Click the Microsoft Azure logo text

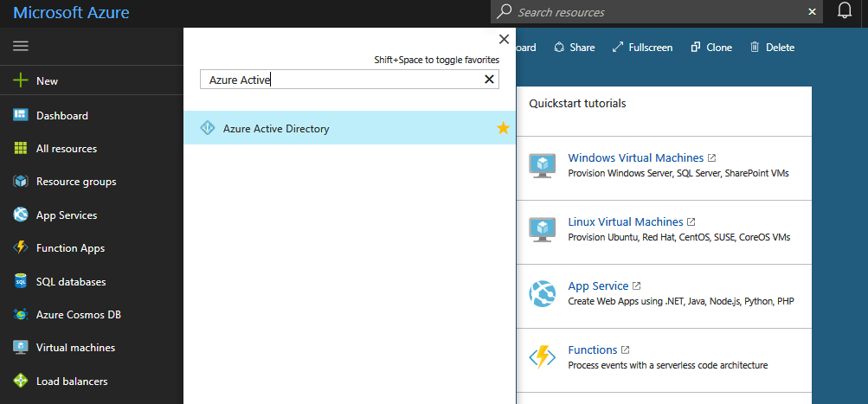71,12
